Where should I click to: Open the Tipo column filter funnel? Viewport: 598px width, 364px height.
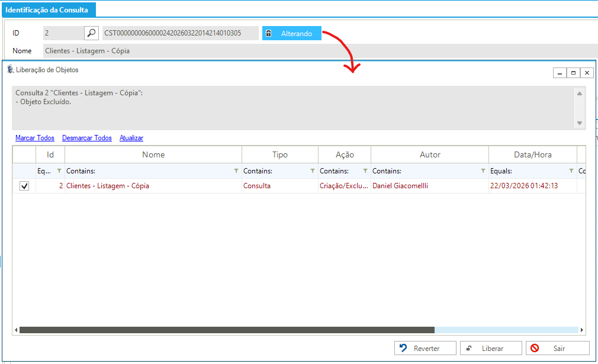313,171
